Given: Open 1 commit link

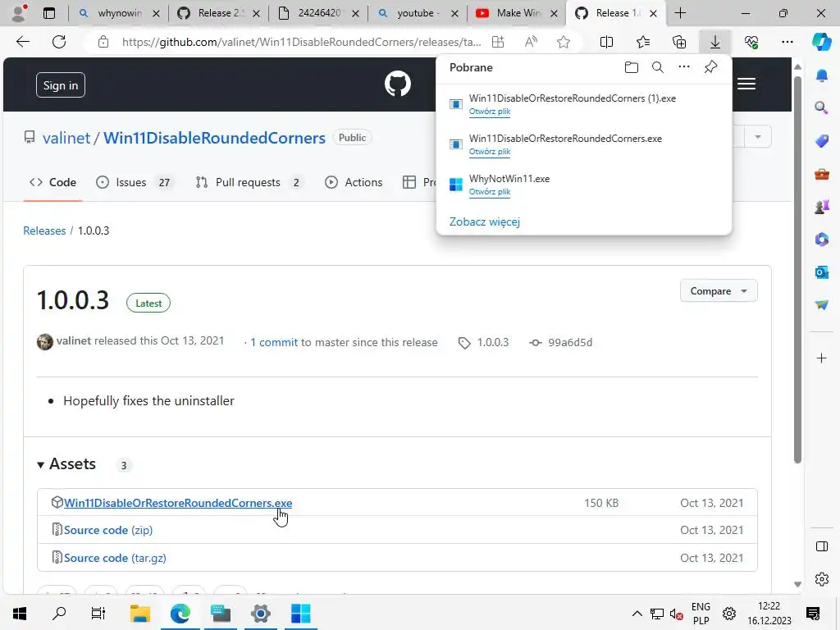Looking at the screenshot, I should click(274, 342).
